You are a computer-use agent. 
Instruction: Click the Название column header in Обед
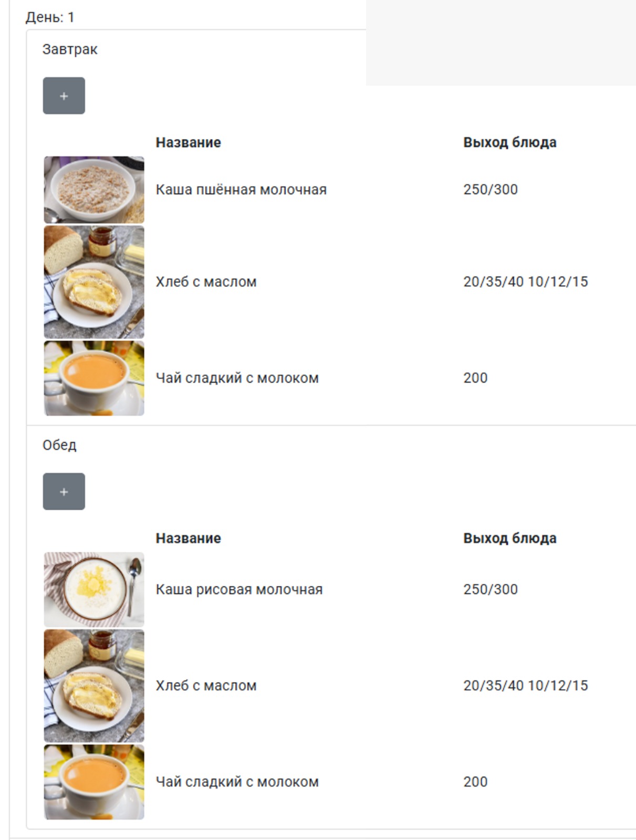tap(188, 538)
